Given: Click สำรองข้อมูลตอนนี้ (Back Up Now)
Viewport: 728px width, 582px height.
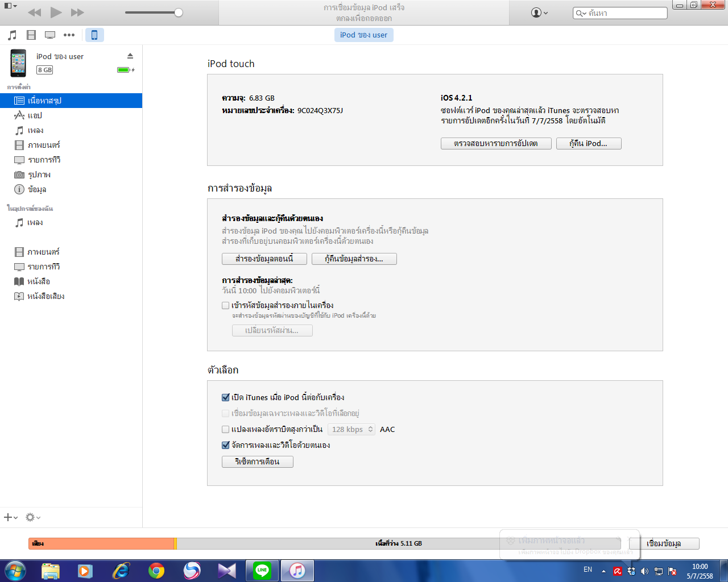Looking at the screenshot, I should (264, 259).
